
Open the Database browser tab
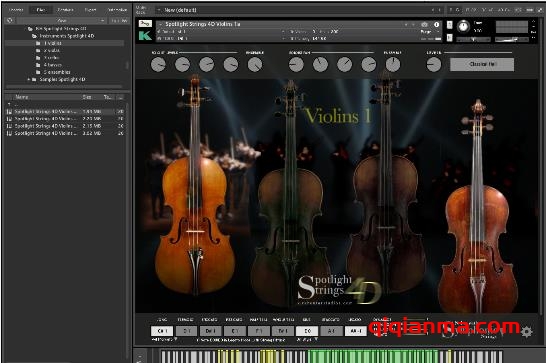65,10
